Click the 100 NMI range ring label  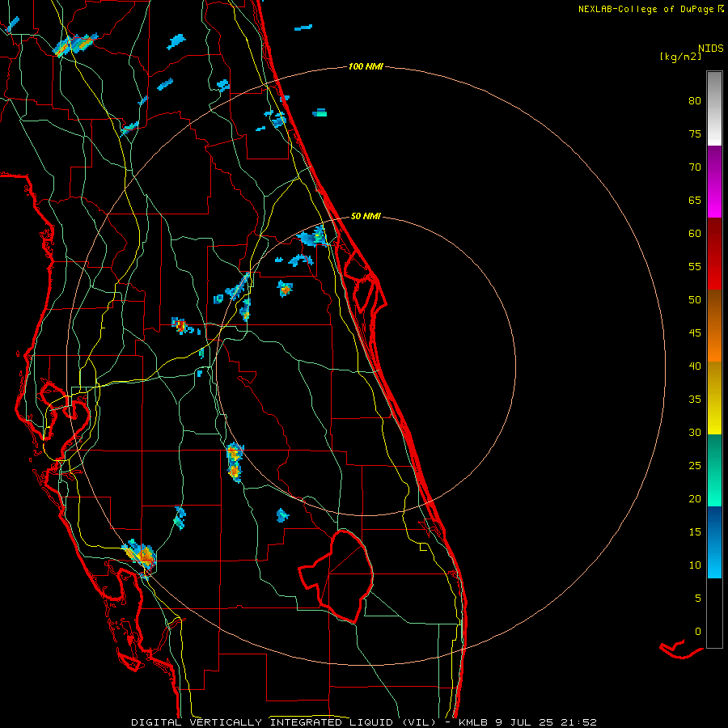coord(366,67)
